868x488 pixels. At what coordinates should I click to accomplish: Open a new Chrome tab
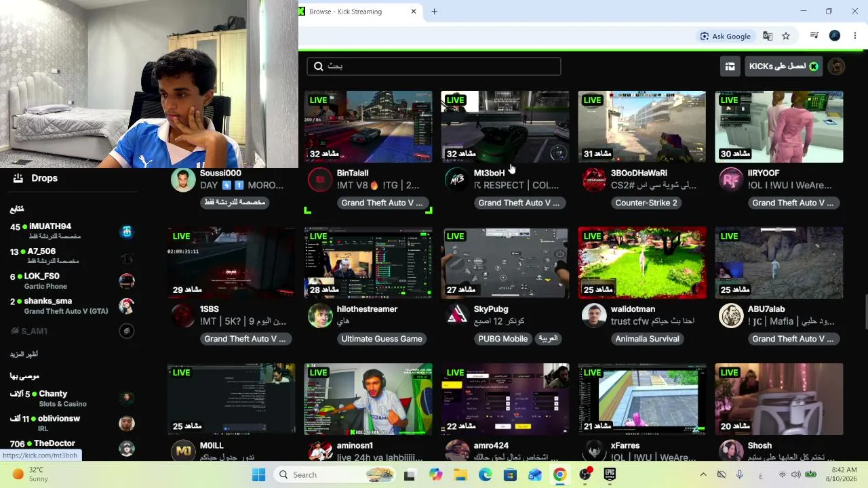[x=435, y=12]
